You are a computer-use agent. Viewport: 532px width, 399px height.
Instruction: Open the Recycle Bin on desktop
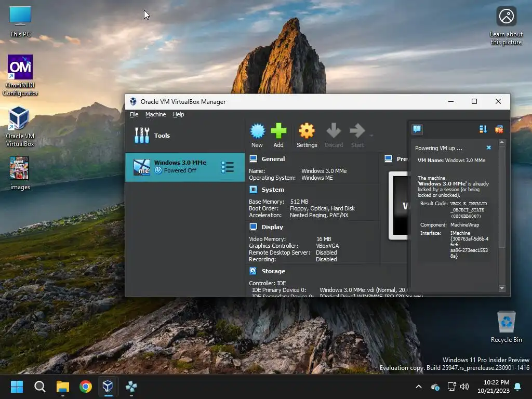(x=506, y=326)
